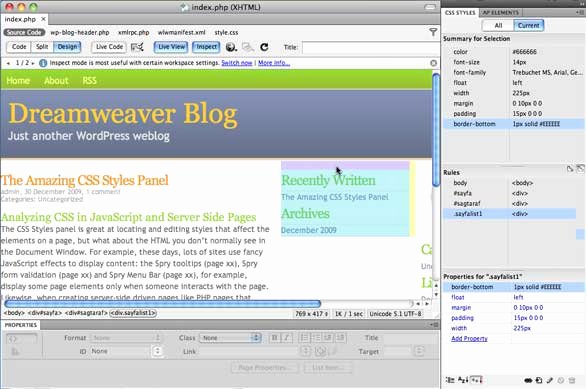Switch CSS panel to All mode
The image size is (586, 389).
(x=498, y=25)
